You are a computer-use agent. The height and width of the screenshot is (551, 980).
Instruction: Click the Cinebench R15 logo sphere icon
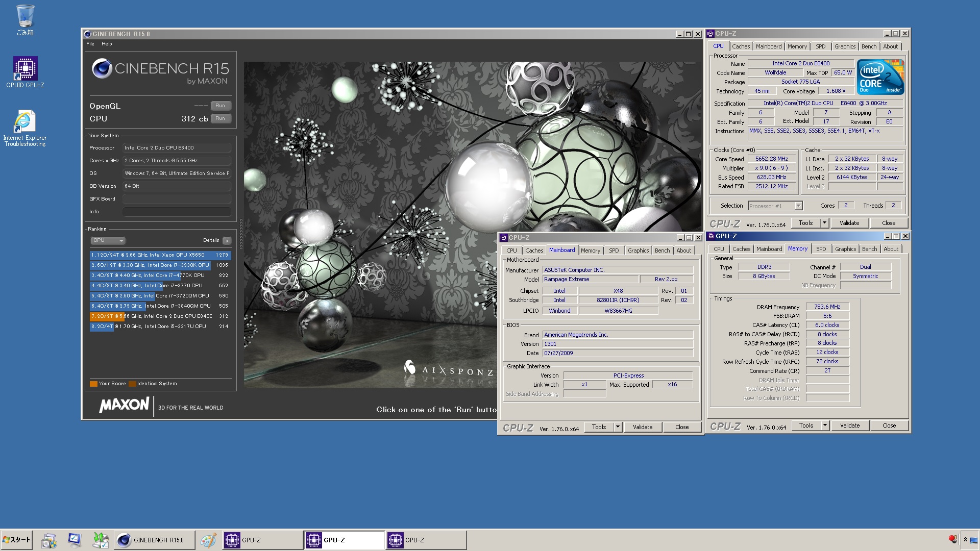tap(102, 68)
